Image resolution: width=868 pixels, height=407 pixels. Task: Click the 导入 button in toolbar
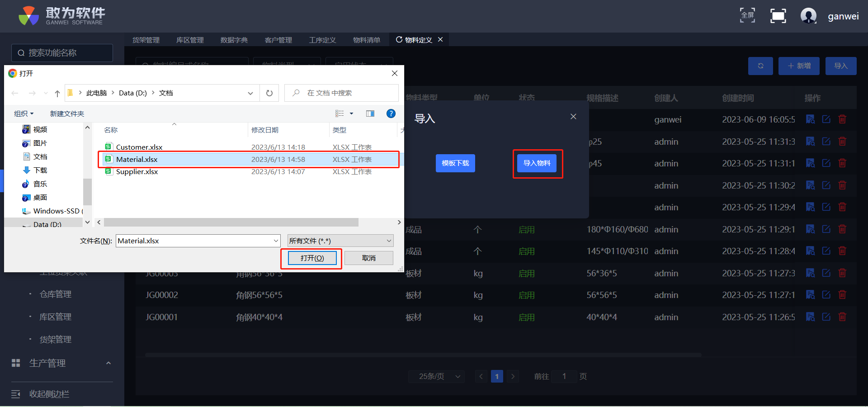click(x=841, y=66)
